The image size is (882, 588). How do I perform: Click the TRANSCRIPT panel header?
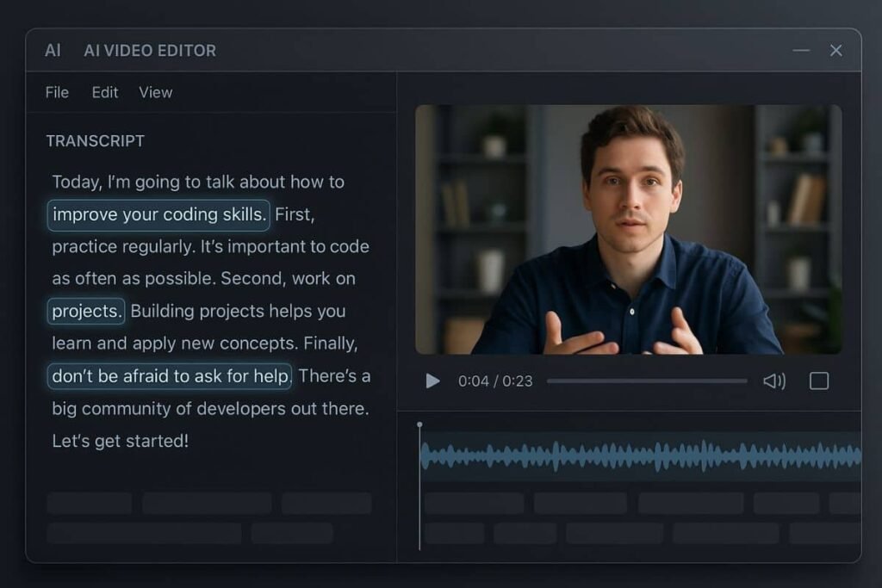tap(97, 140)
